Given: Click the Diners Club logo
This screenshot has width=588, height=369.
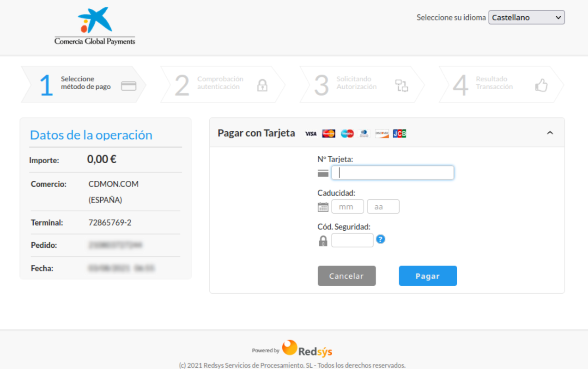Looking at the screenshot, I should [364, 134].
